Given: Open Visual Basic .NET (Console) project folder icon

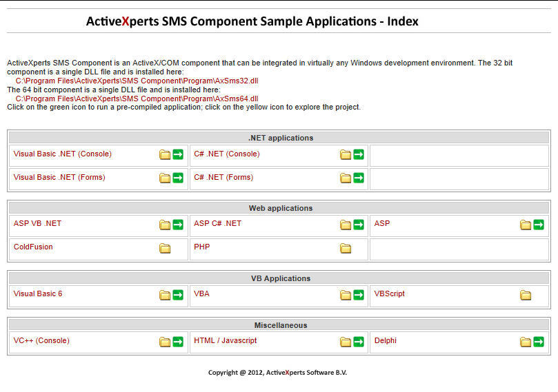Looking at the screenshot, I should point(165,154).
